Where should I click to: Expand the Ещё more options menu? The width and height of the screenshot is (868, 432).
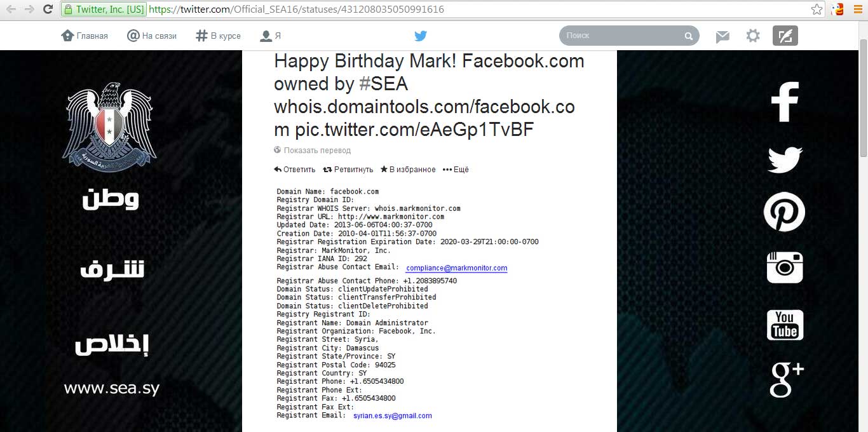456,170
